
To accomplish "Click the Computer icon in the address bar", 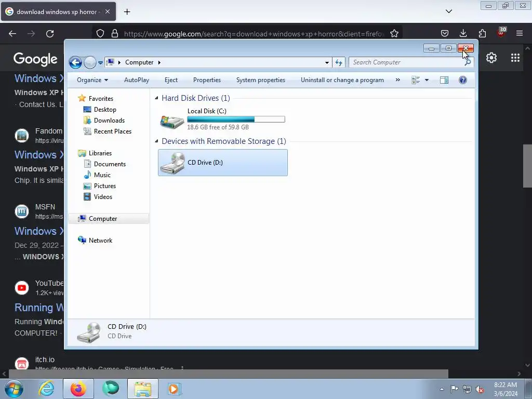I will point(110,62).
